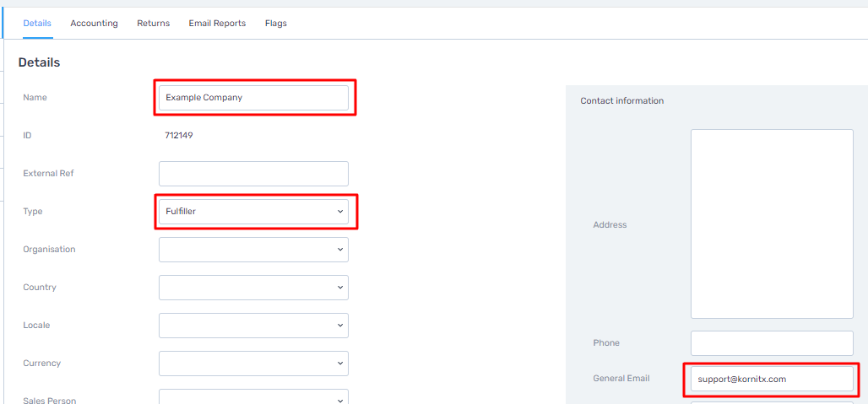Screen dimensions: 868x404
Task: Open the Type dropdown showing Fulfiller
Action: 253,211
